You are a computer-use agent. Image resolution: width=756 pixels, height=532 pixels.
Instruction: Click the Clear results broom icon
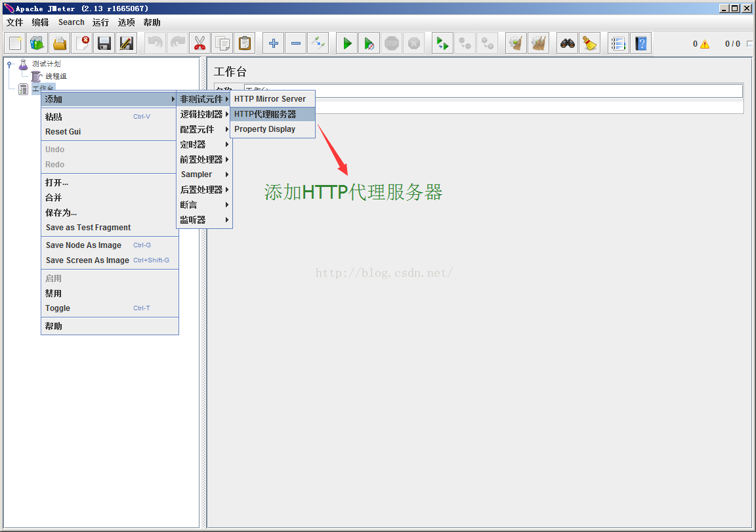tap(516, 43)
